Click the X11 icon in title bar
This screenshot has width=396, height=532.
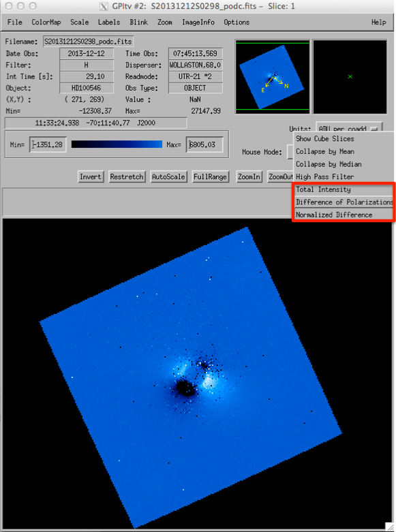pyautogui.click(x=104, y=6)
